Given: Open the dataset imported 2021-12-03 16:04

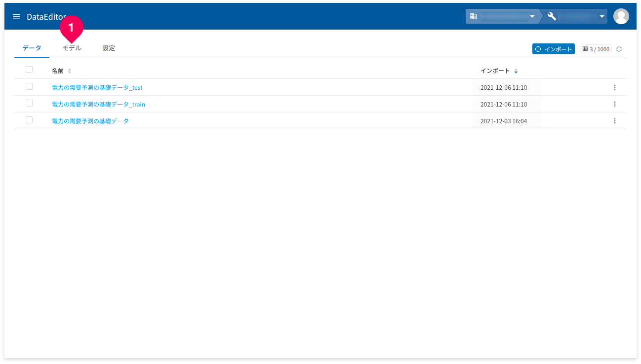Looking at the screenshot, I should 90,121.
